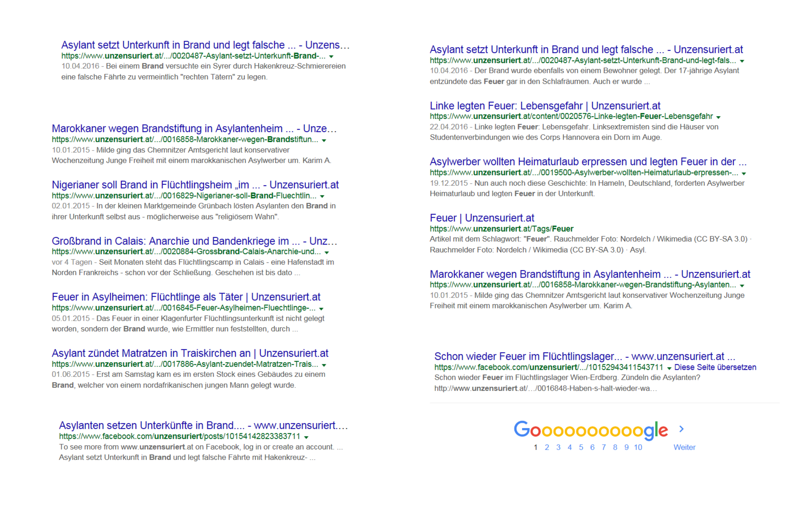Screen dimensions: 812x508
Task: Click the next-page arrow beside Google logo
Action: (681, 429)
